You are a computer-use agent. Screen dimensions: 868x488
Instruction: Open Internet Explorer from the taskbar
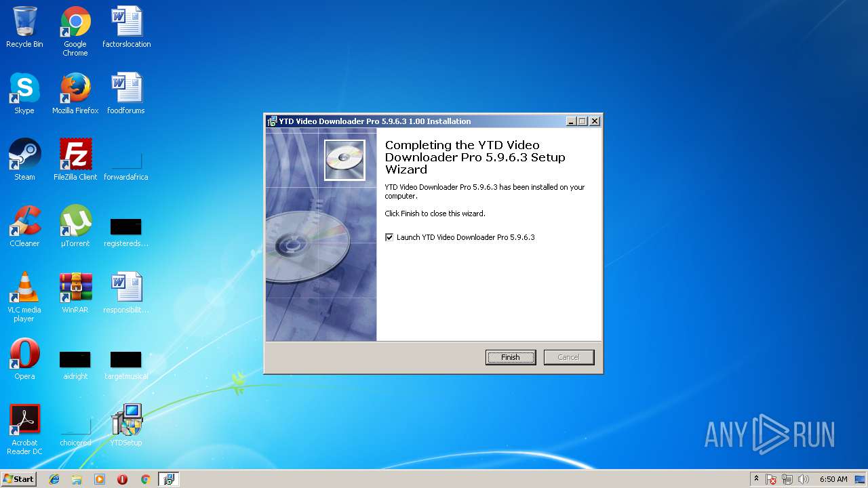(x=54, y=479)
